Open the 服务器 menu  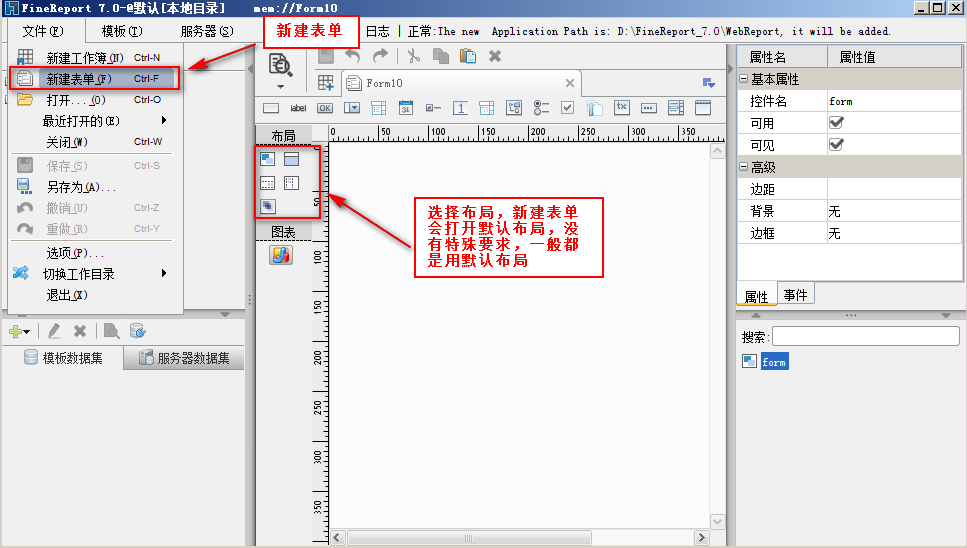207,31
